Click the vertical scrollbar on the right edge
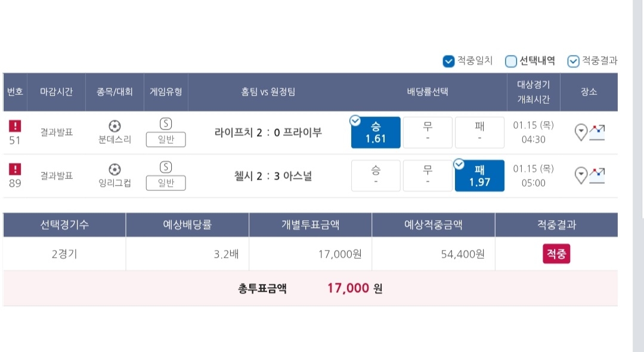Image resolution: width=644 pixels, height=352 pixels. [x=638, y=179]
